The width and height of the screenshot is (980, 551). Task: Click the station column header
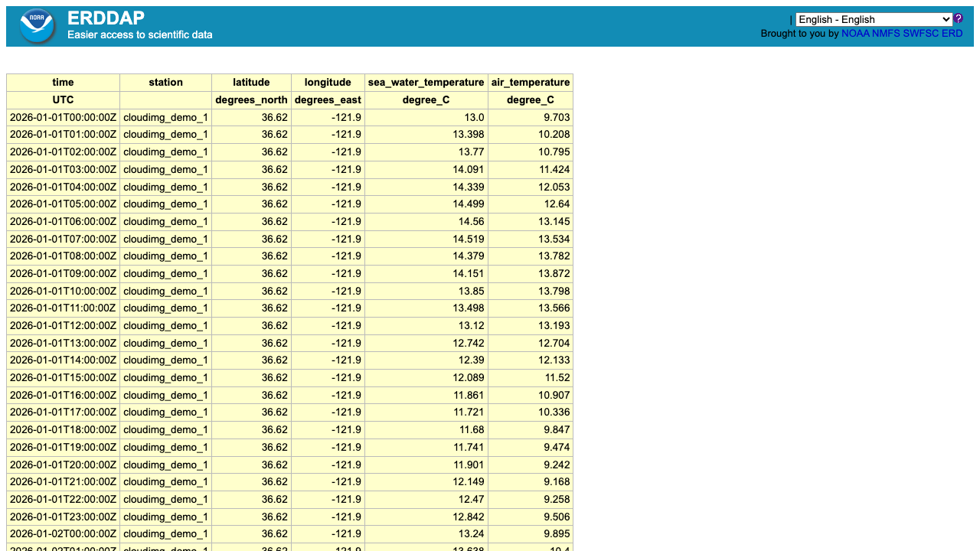(165, 83)
